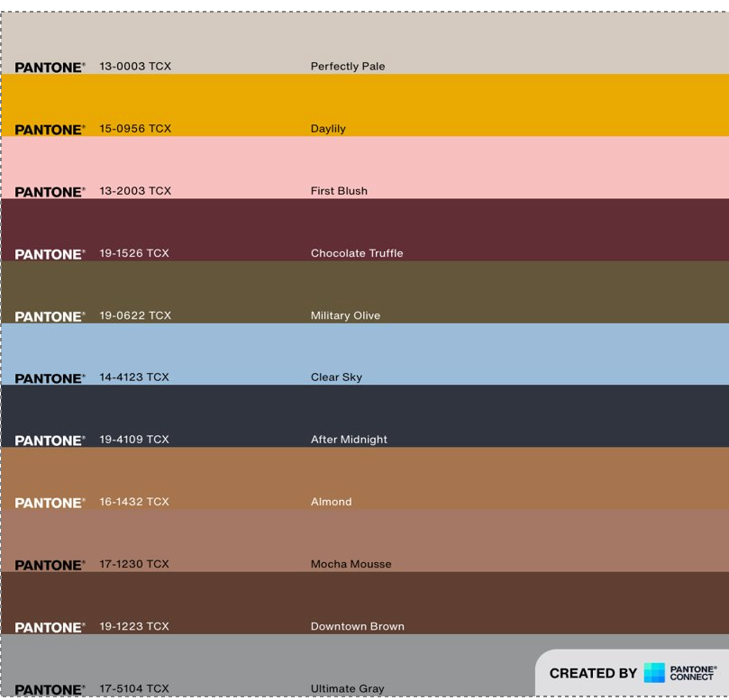Click the Mocha Mousse swatch band
The image size is (729, 700).
[365, 541]
